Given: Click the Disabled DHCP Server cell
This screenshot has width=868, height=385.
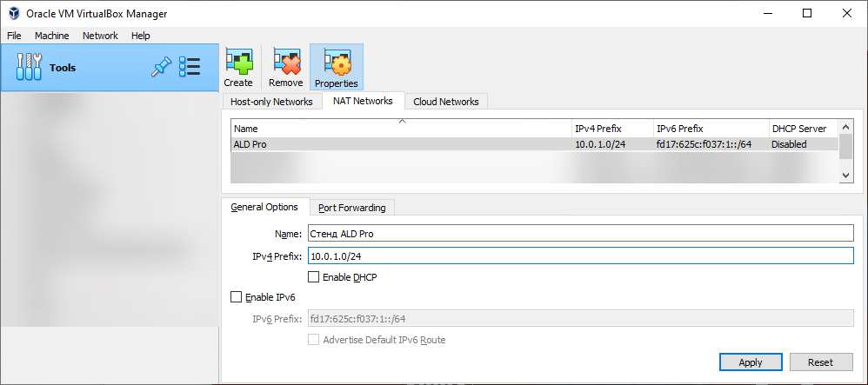Looking at the screenshot, I should click(x=789, y=144).
